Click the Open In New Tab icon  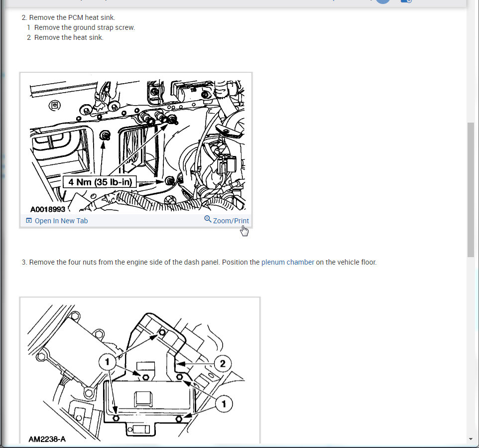click(29, 220)
